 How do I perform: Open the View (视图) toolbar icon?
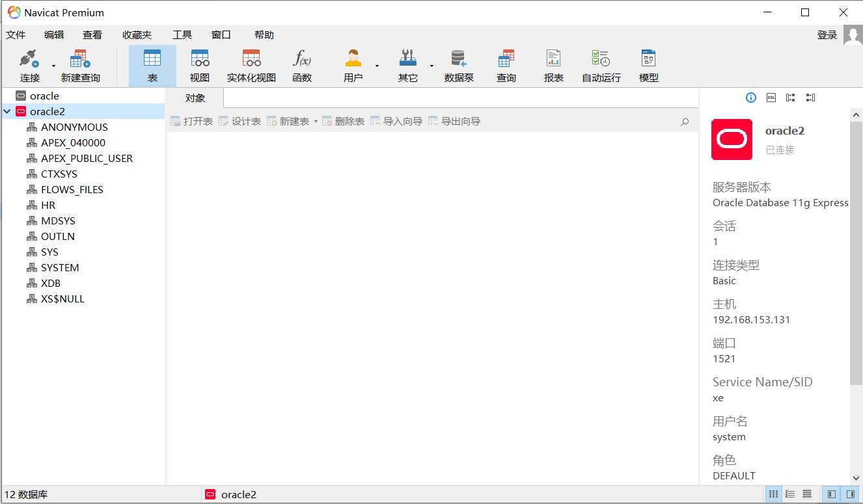(x=200, y=65)
